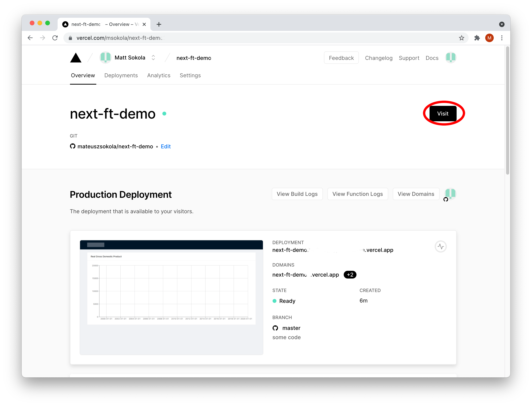Open the master branch link

coord(291,328)
